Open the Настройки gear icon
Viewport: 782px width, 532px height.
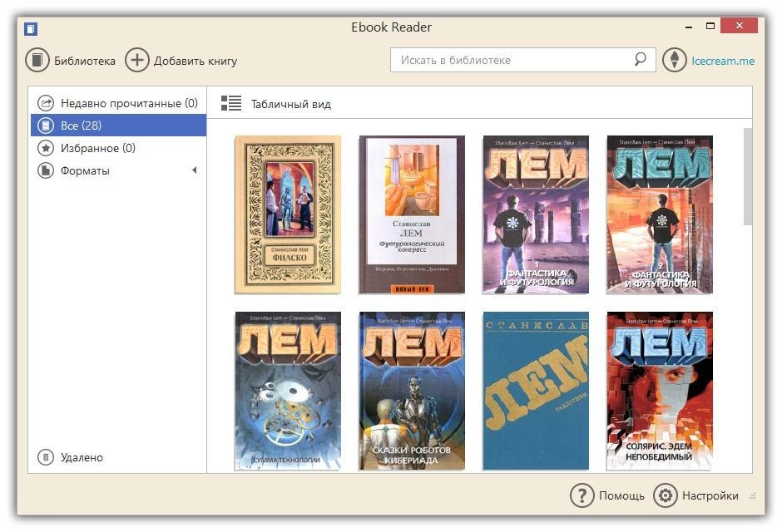tap(666, 495)
